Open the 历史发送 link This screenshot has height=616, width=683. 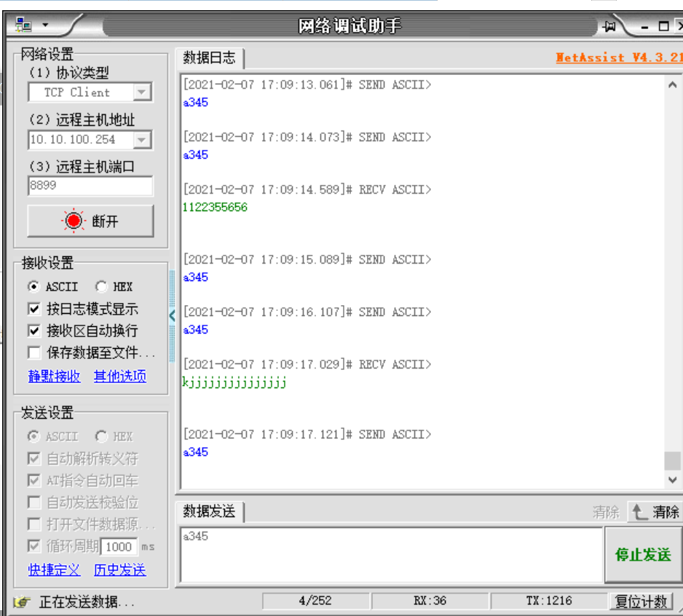click(x=120, y=570)
